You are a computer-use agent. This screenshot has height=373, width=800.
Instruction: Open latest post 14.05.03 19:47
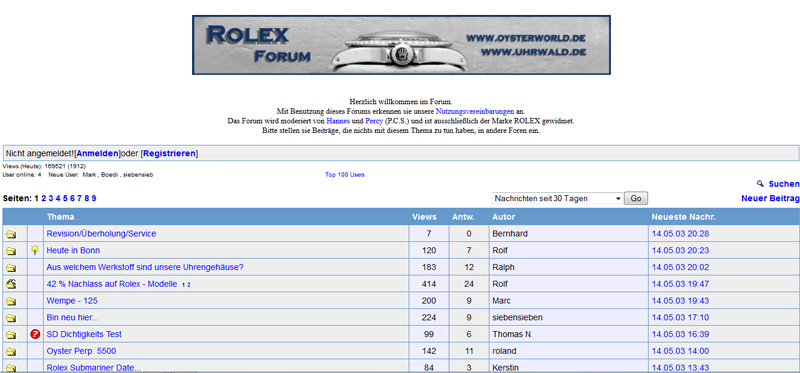coord(681,284)
